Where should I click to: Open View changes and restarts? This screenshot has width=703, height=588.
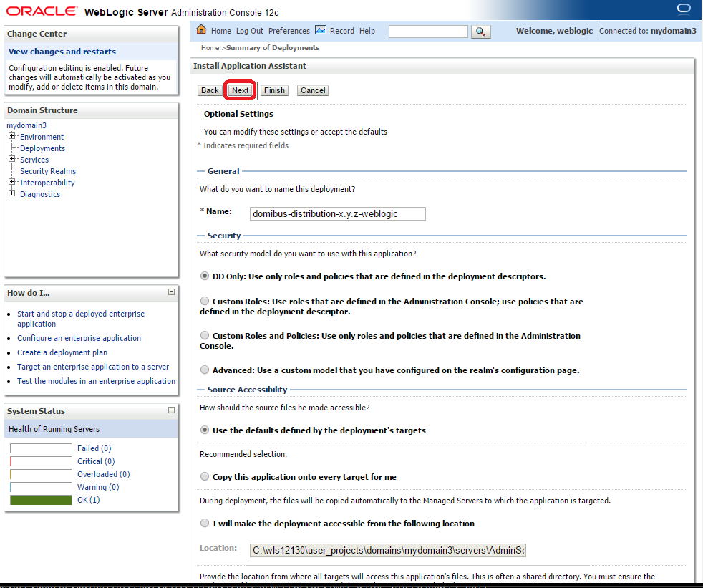coord(62,52)
